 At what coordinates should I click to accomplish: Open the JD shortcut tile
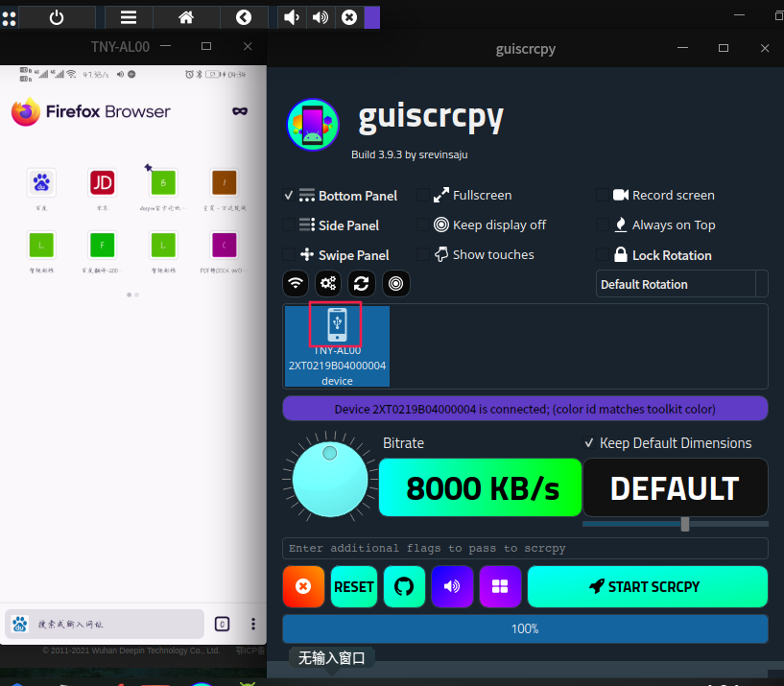tap(103, 182)
